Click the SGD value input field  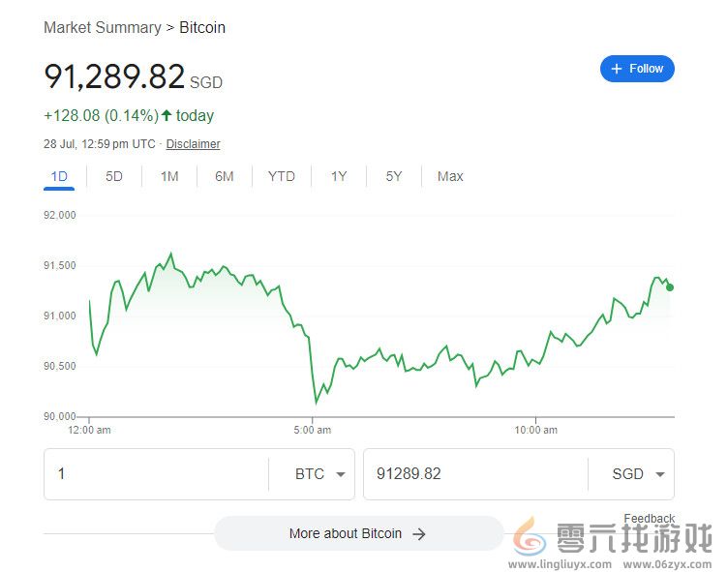474,474
